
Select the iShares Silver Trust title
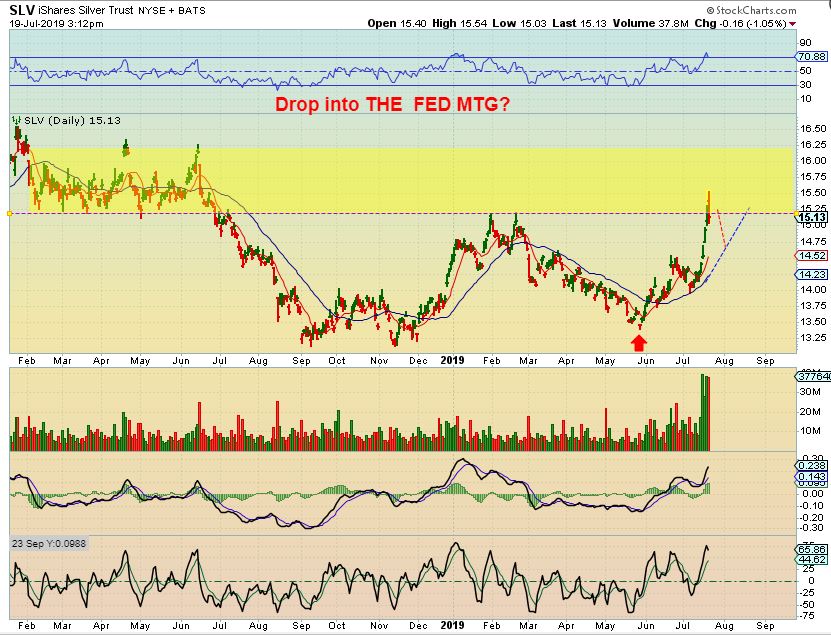click(x=85, y=10)
